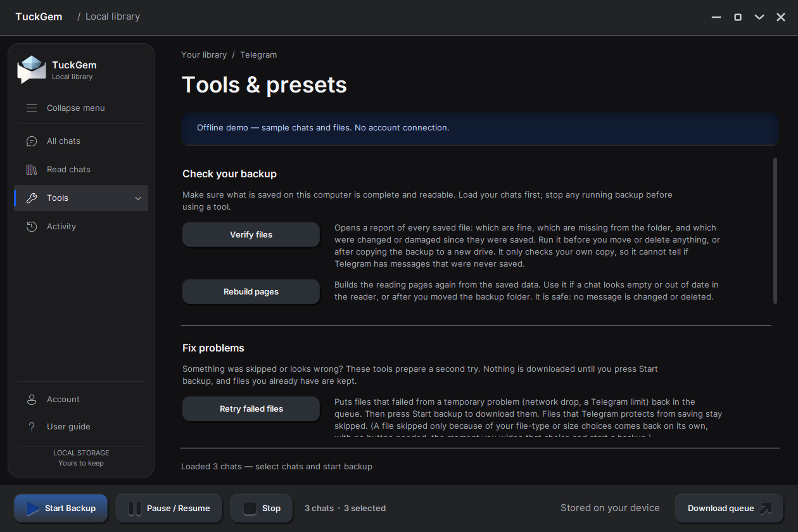
Task: Click the Offline demo notice banner
Action: point(480,128)
